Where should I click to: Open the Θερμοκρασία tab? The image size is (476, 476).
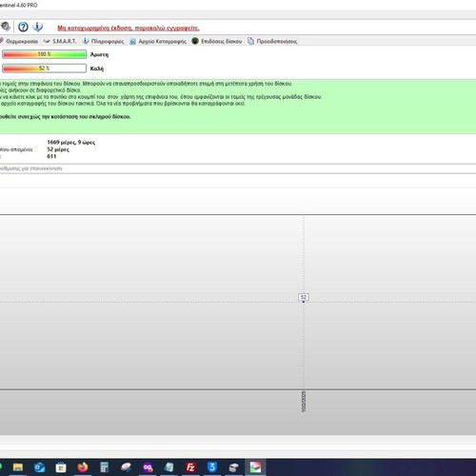pos(19,41)
